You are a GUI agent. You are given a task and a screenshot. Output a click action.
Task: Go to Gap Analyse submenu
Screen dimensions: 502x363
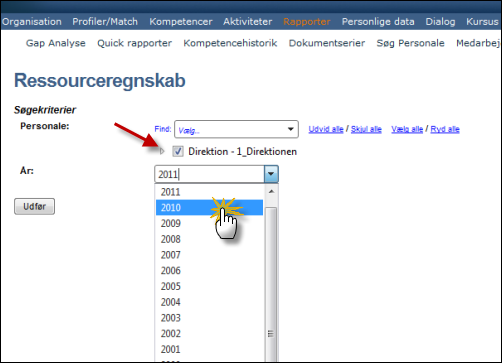pos(56,43)
